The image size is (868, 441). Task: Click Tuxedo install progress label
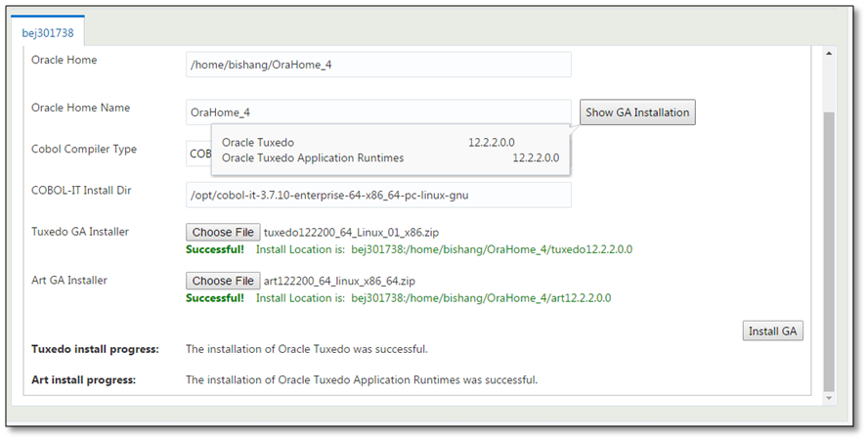pos(95,349)
